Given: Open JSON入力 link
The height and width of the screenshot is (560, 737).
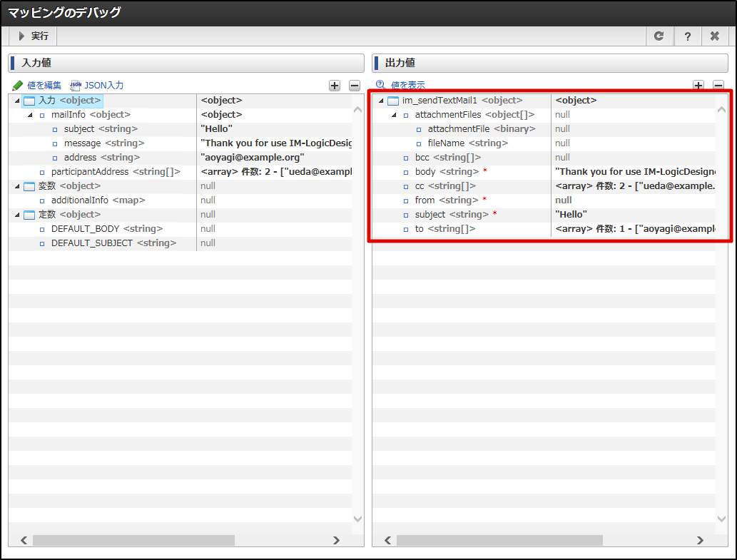Looking at the screenshot, I should [97, 86].
